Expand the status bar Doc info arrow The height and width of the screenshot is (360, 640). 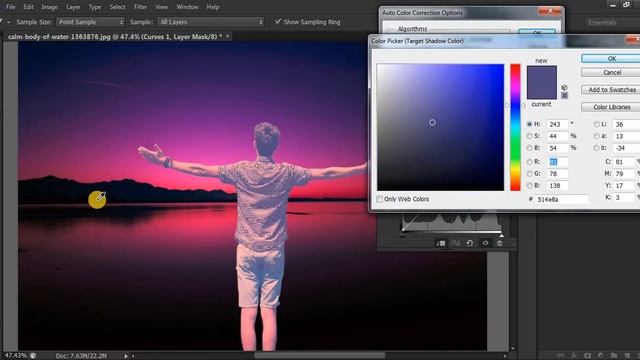126,356
